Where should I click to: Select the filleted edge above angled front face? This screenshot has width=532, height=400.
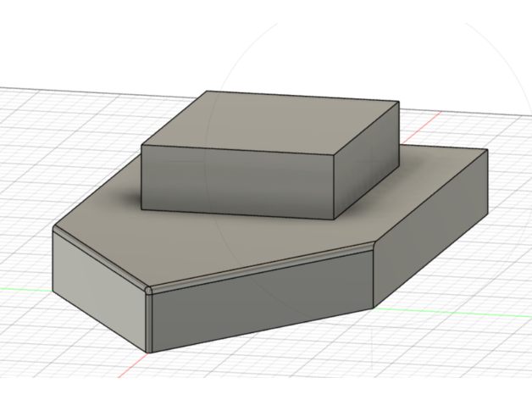[x=263, y=267]
